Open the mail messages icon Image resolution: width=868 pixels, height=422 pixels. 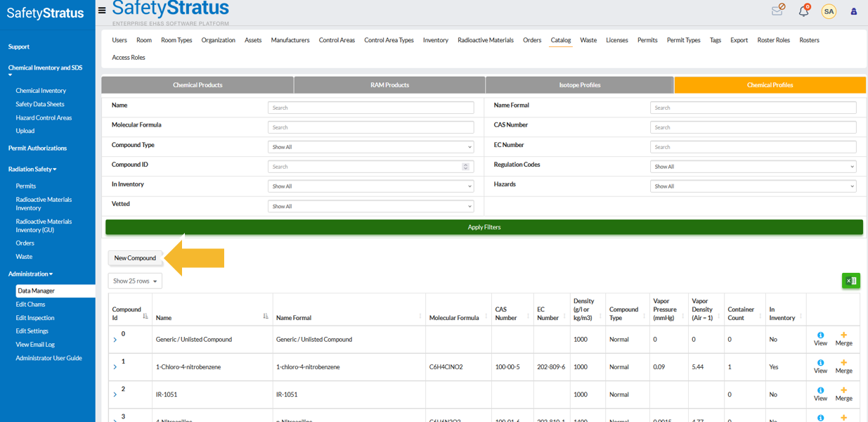point(778,10)
